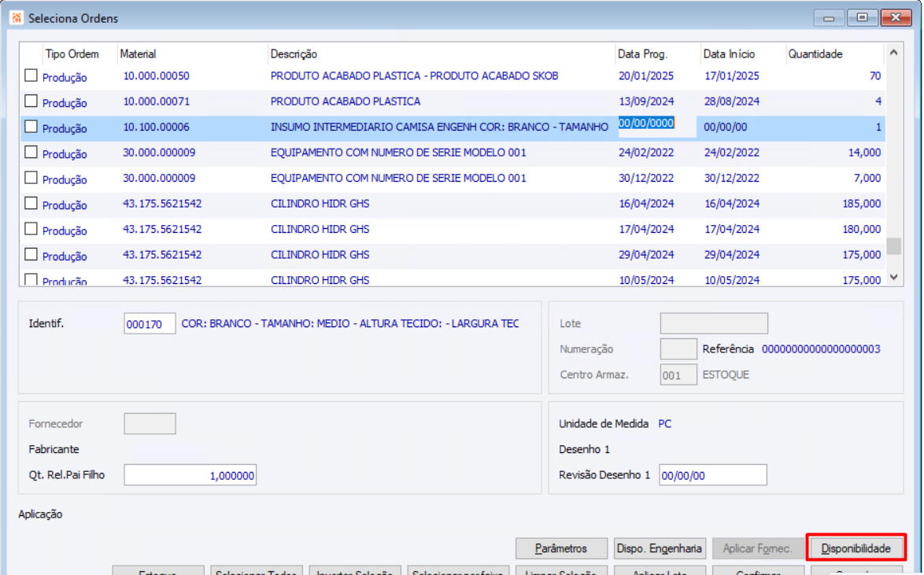924x575 pixels.
Task: Maximize the Seleciona Ordens window
Action: tap(862, 17)
